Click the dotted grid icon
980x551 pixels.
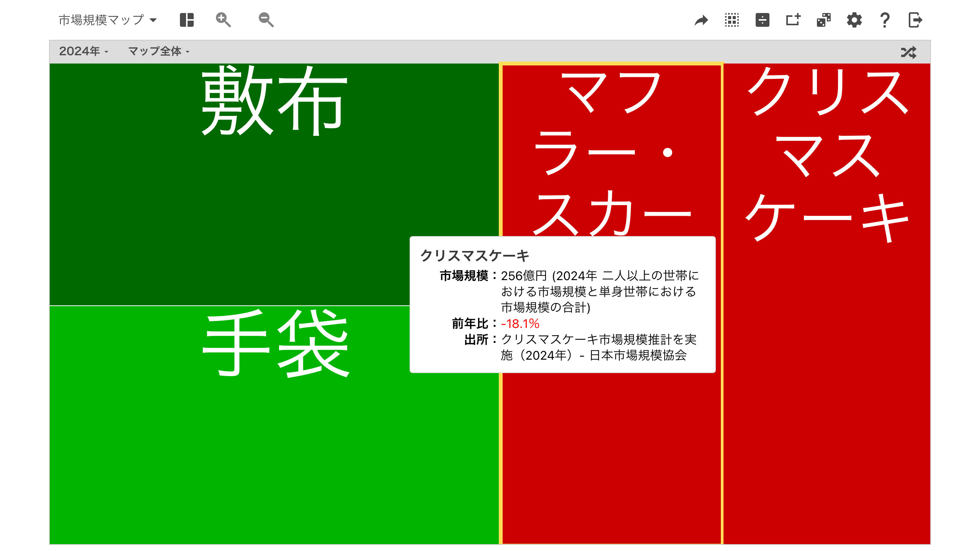click(732, 20)
